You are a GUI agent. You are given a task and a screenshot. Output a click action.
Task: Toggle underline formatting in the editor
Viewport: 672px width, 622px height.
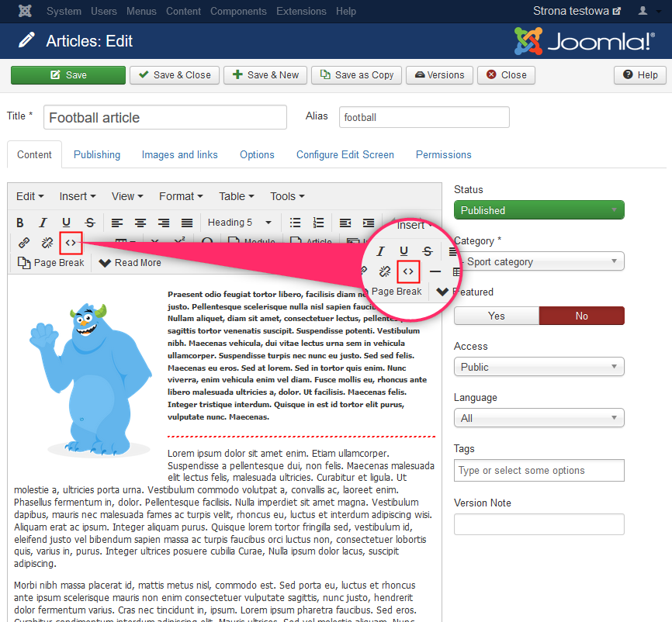66,223
